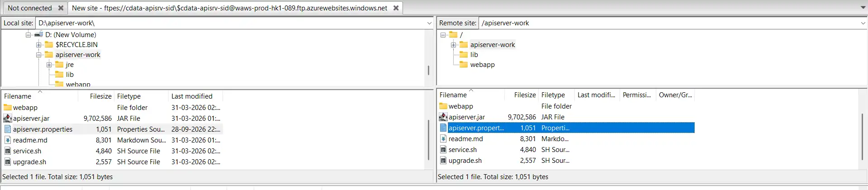
Task: Select local apiserver.properties file icon
Action: point(8,129)
